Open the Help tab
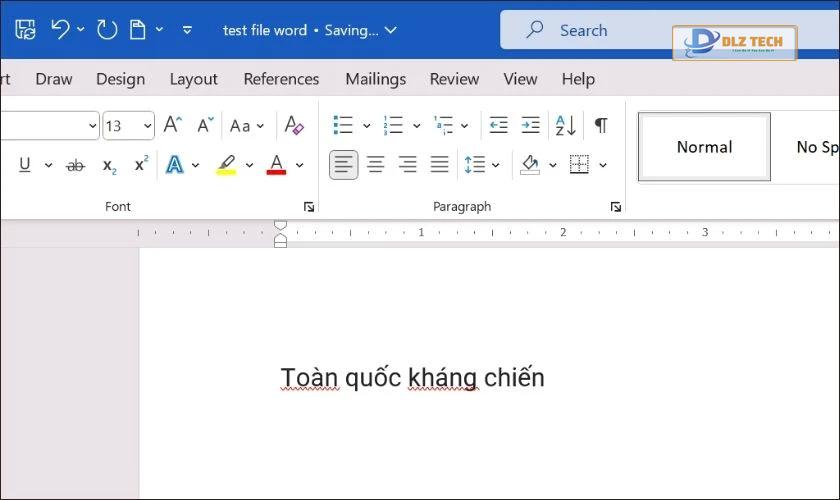840x500 pixels. [x=578, y=79]
